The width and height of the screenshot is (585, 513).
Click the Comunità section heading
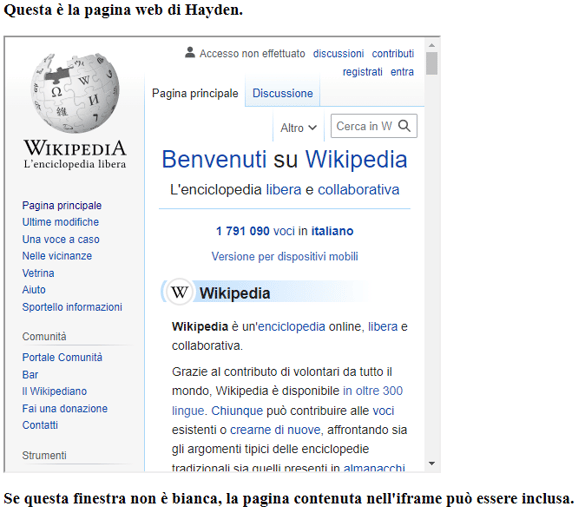coord(44,337)
